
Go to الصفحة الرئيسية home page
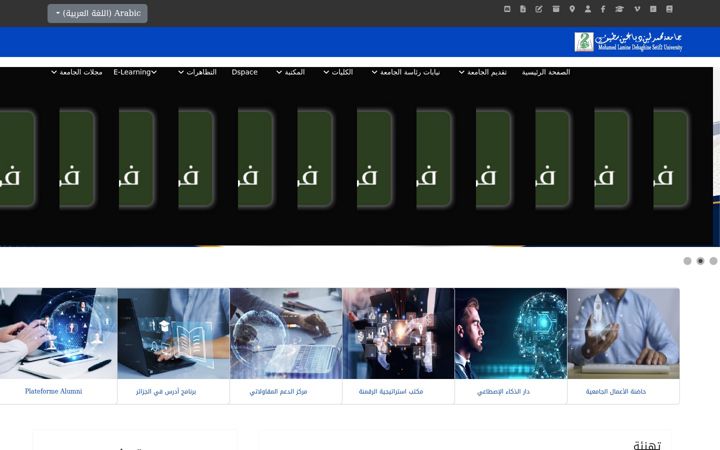click(x=546, y=72)
